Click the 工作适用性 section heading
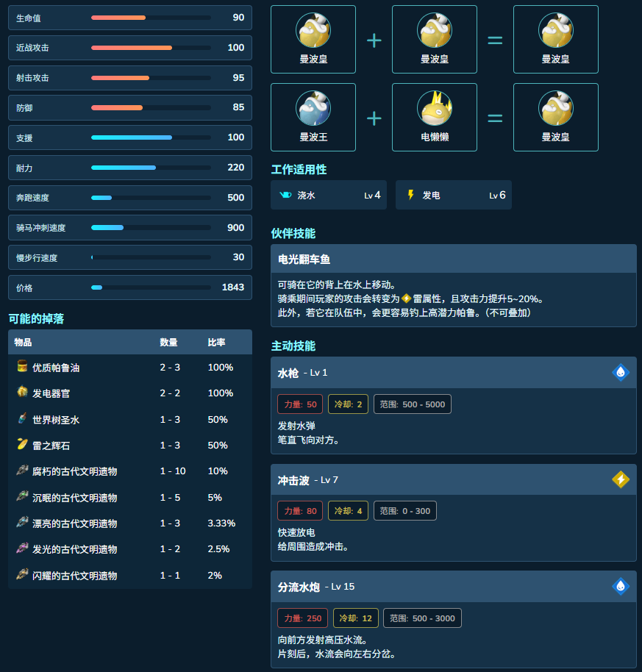The width and height of the screenshot is (642, 672). click(299, 169)
